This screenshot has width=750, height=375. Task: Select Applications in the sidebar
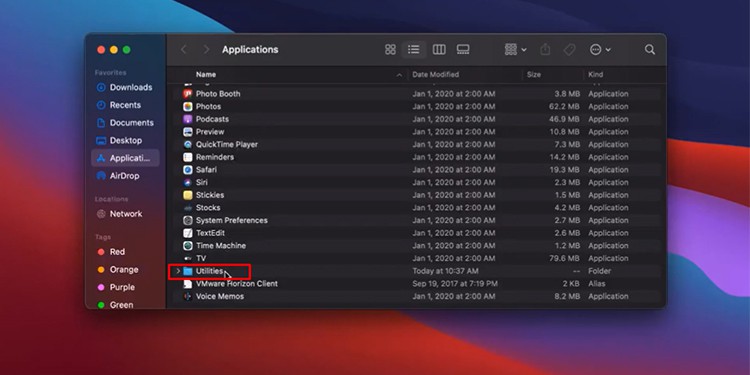(125, 158)
